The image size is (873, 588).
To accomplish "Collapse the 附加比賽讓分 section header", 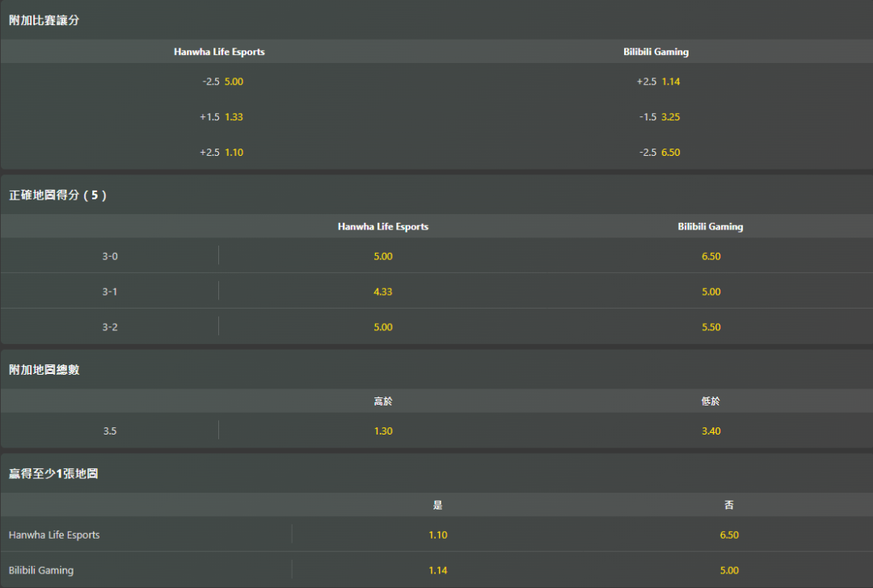I will [x=44, y=20].
